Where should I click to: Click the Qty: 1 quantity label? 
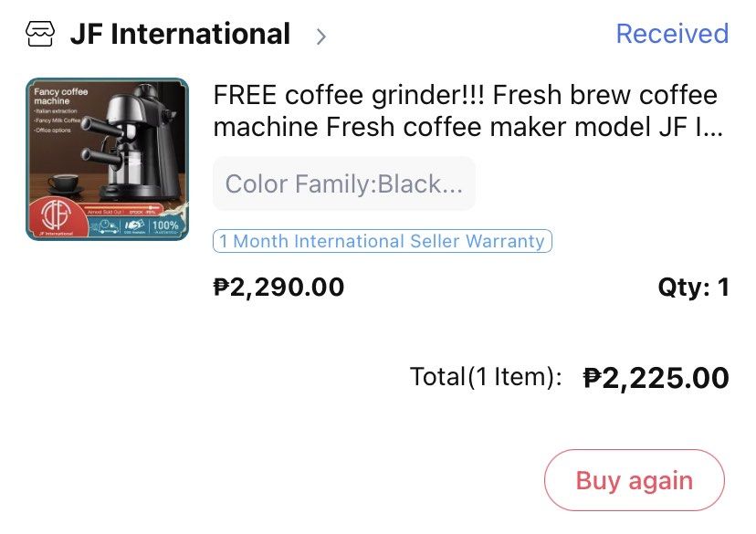(x=693, y=288)
